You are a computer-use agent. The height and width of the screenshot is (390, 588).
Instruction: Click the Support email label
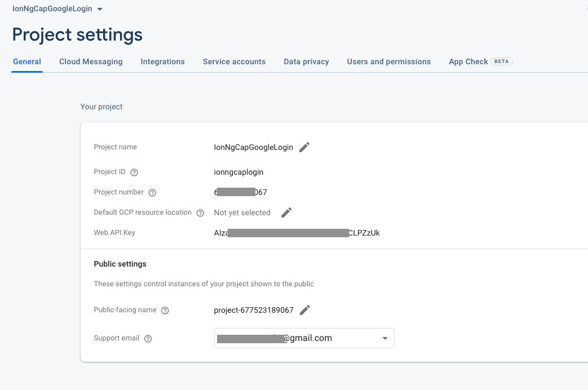click(117, 338)
